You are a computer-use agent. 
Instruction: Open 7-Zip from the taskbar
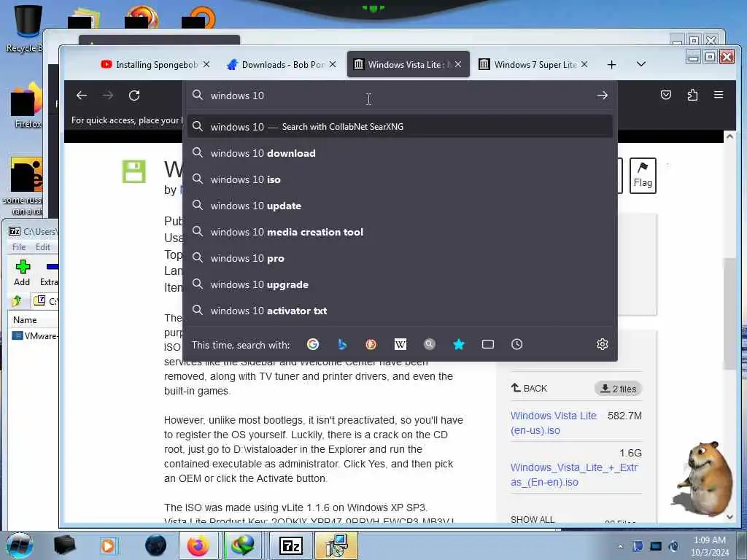(x=290, y=545)
